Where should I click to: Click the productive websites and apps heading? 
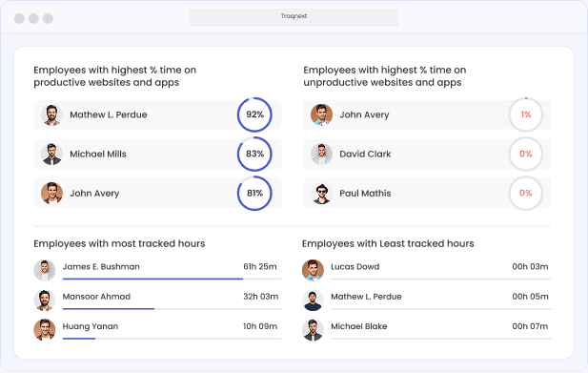click(114, 76)
